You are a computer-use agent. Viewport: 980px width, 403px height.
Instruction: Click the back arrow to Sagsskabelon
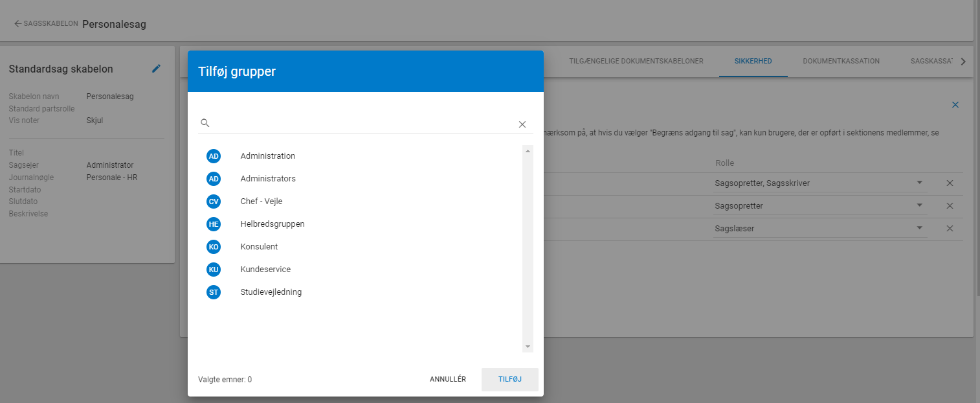tap(17, 24)
